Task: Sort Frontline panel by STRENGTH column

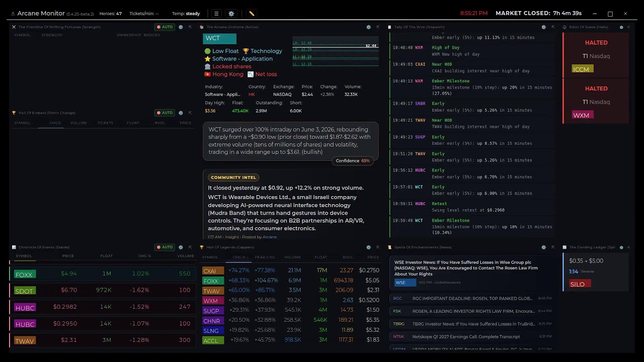Action: 52,35
